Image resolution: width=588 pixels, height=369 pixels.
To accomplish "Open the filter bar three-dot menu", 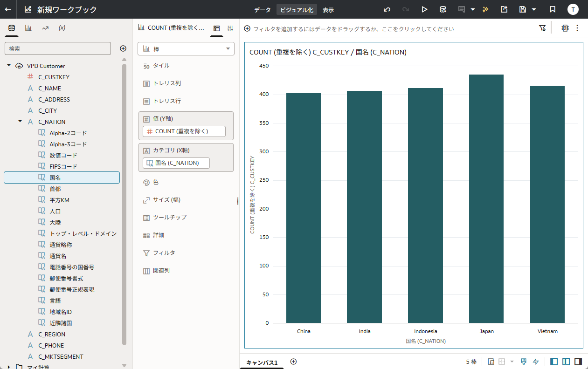I will pyautogui.click(x=577, y=28).
